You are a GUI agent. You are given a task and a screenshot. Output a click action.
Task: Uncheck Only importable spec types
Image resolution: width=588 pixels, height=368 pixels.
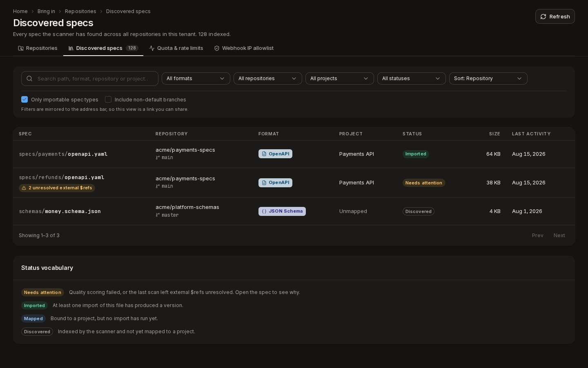[24, 99]
